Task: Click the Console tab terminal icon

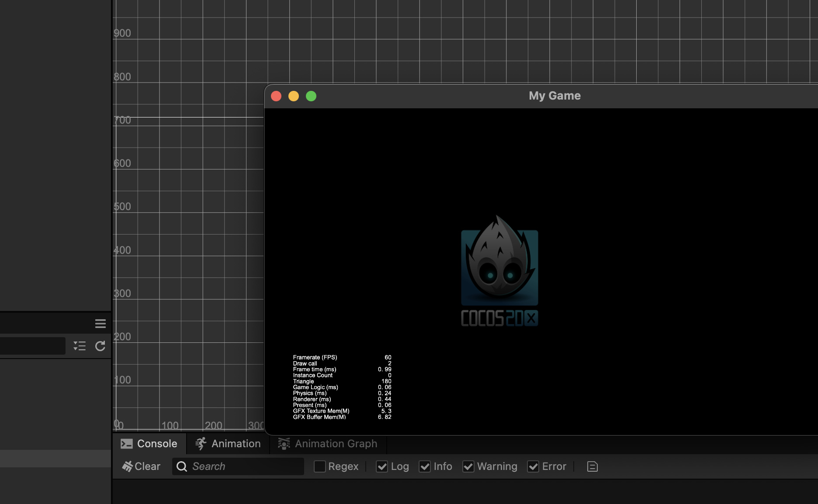Action: pos(127,444)
